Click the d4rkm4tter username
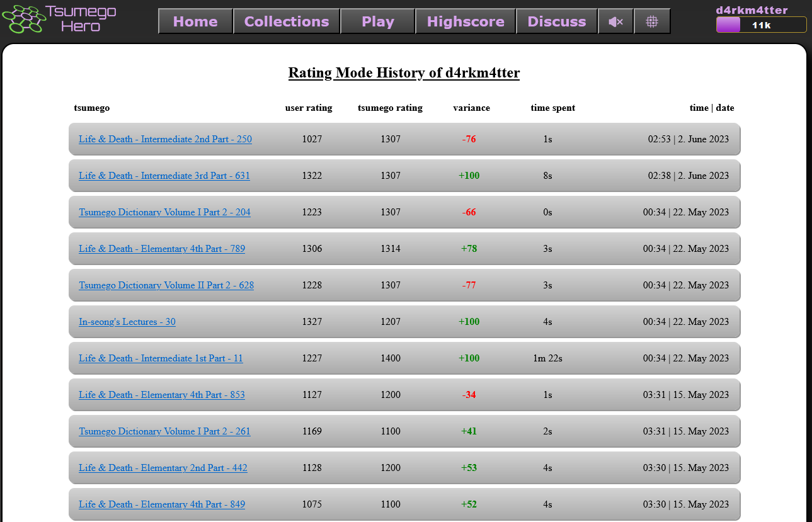812x522 pixels. click(752, 10)
